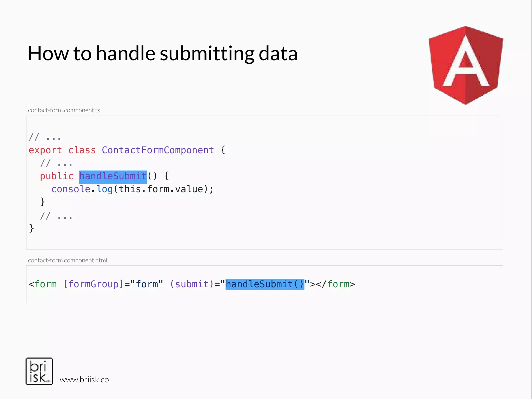Click the highlighted handleSubmit in TypeScript code
This screenshot has height=399, width=532.
[x=113, y=176]
